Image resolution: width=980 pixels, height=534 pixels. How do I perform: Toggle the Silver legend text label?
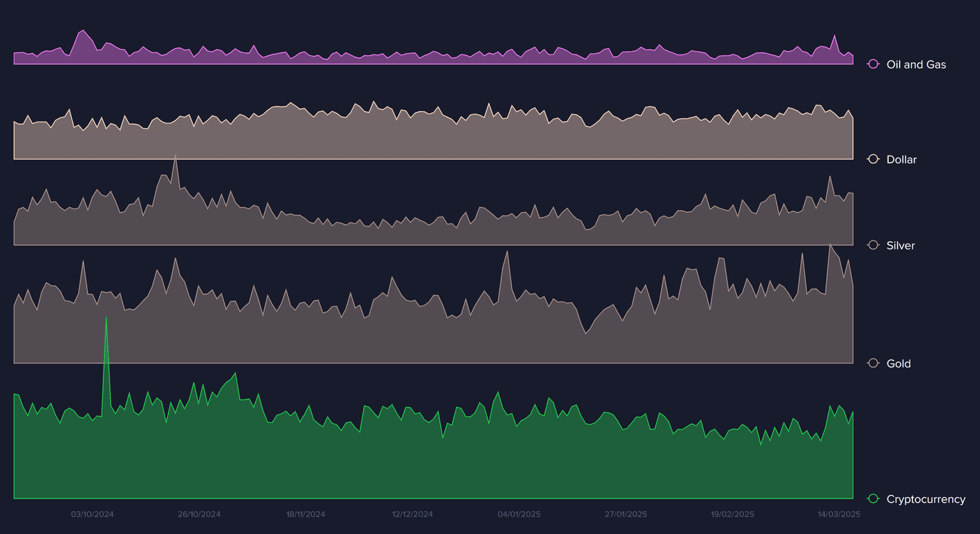coord(900,246)
